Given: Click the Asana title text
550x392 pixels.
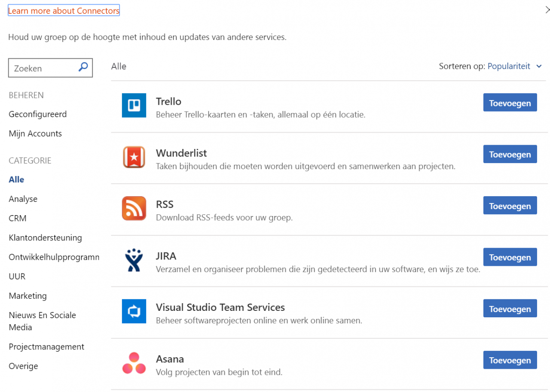Looking at the screenshot, I should tap(170, 359).
